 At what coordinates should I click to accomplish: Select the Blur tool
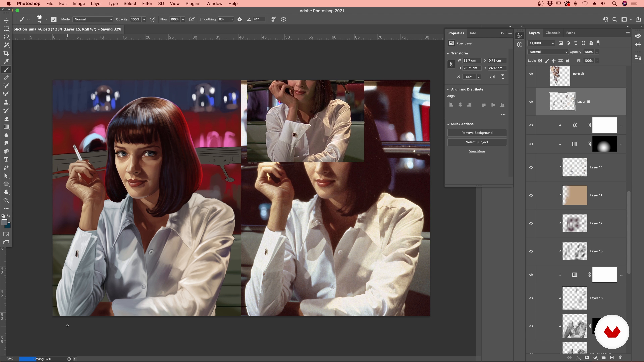(6, 135)
